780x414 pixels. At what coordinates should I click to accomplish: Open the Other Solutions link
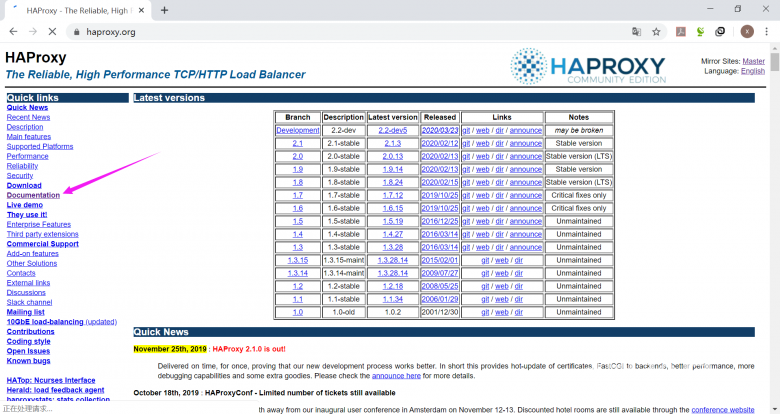[32, 263]
